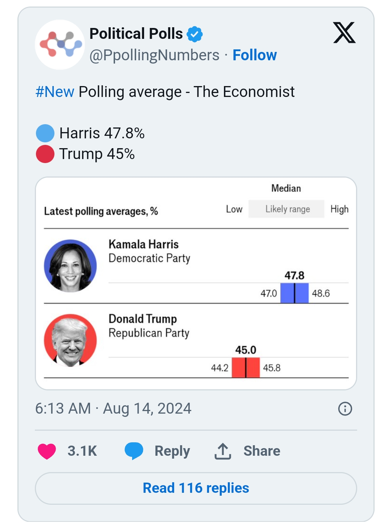
Task: Click the share upload arrow icon
Action: click(x=222, y=451)
